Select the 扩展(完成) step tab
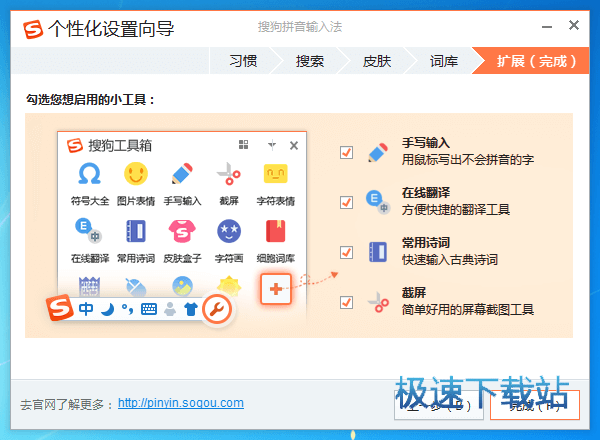600x440 pixels. 536,61
